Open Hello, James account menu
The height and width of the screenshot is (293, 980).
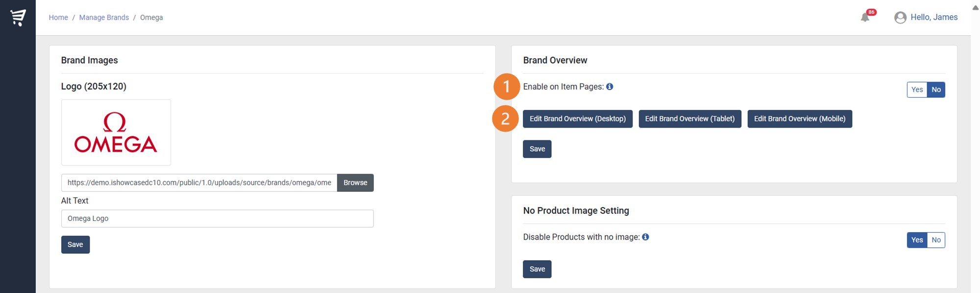[934, 17]
